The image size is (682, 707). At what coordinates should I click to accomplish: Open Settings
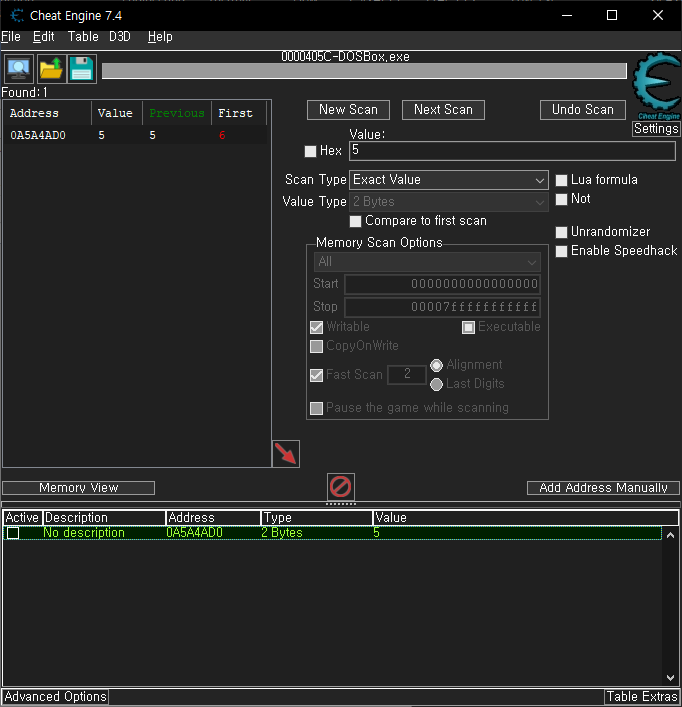[x=656, y=129]
